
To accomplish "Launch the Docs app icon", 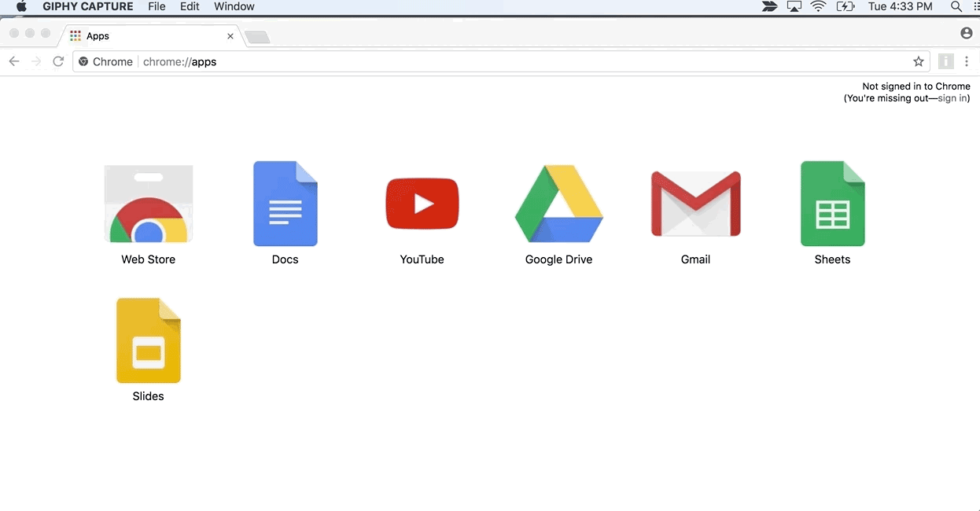I will tap(286, 204).
